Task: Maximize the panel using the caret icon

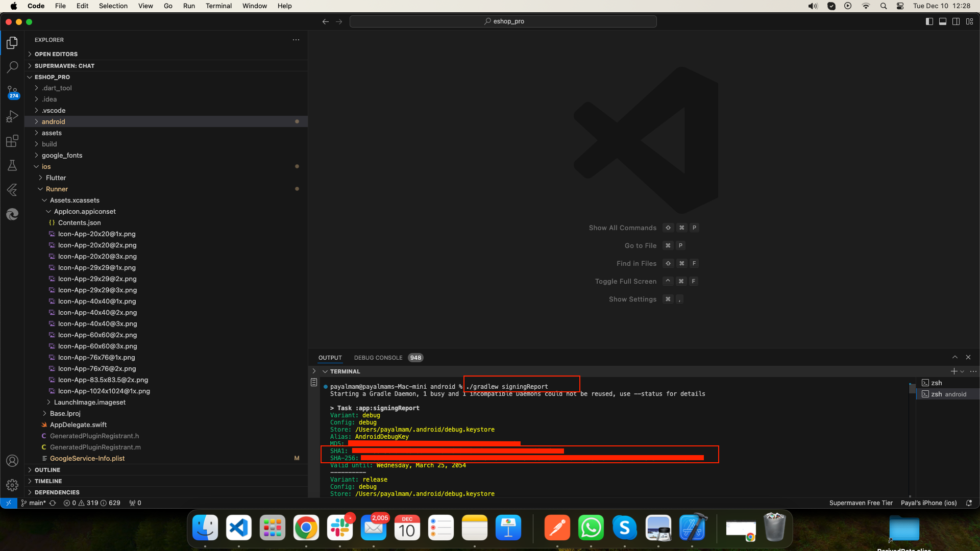Action: 955,357
